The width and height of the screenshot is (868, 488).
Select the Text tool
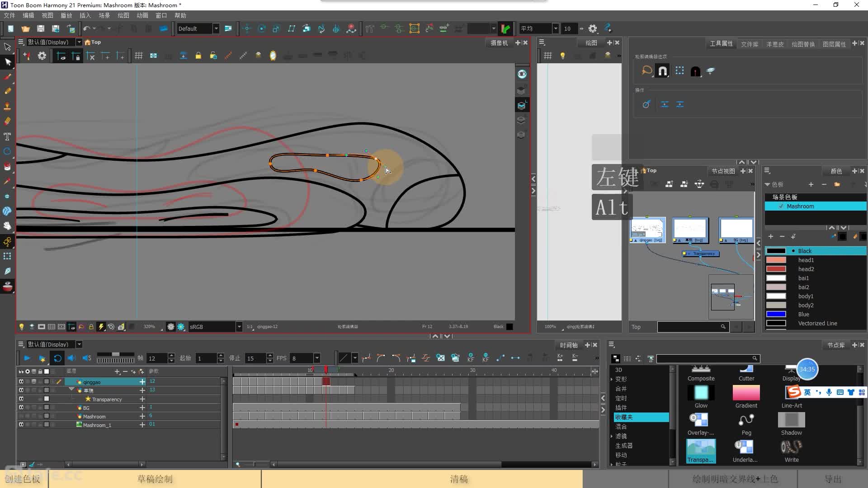tap(7, 136)
